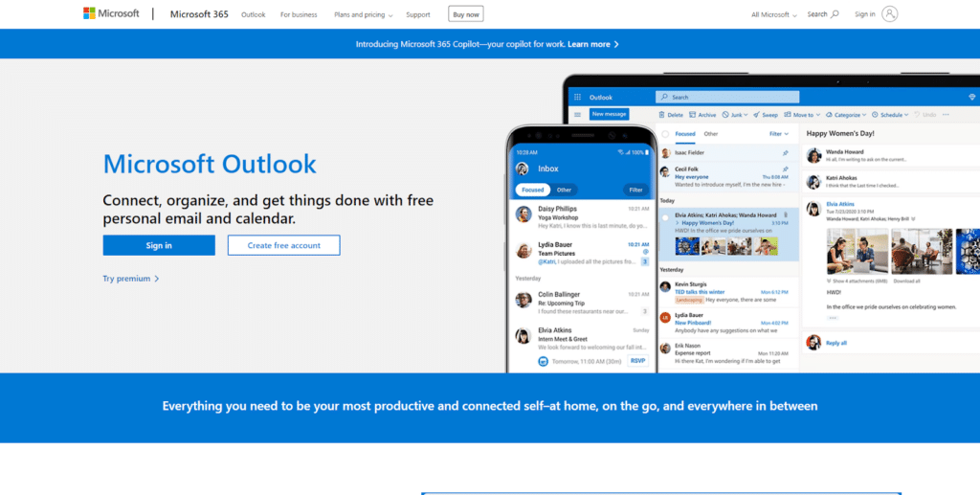The width and height of the screenshot is (980, 495).
Task: Open the Support menu item
Action: click(x=417, y=15)
